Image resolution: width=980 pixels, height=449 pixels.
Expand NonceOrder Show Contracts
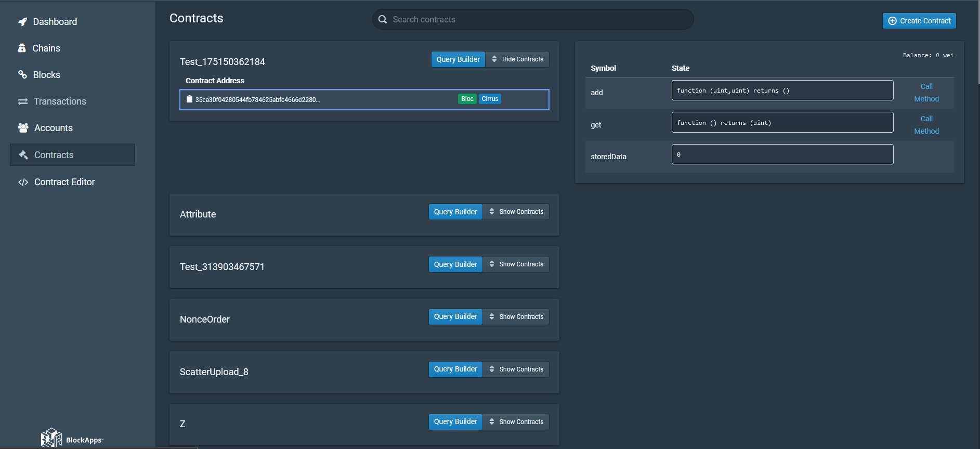pyautogui.click(x=516, y=317)
